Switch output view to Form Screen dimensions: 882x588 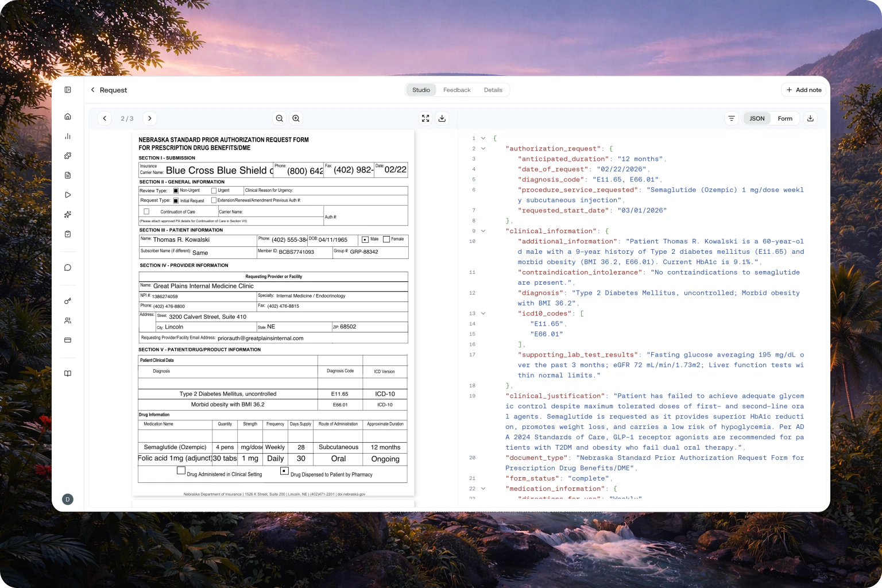click(785, 118)
